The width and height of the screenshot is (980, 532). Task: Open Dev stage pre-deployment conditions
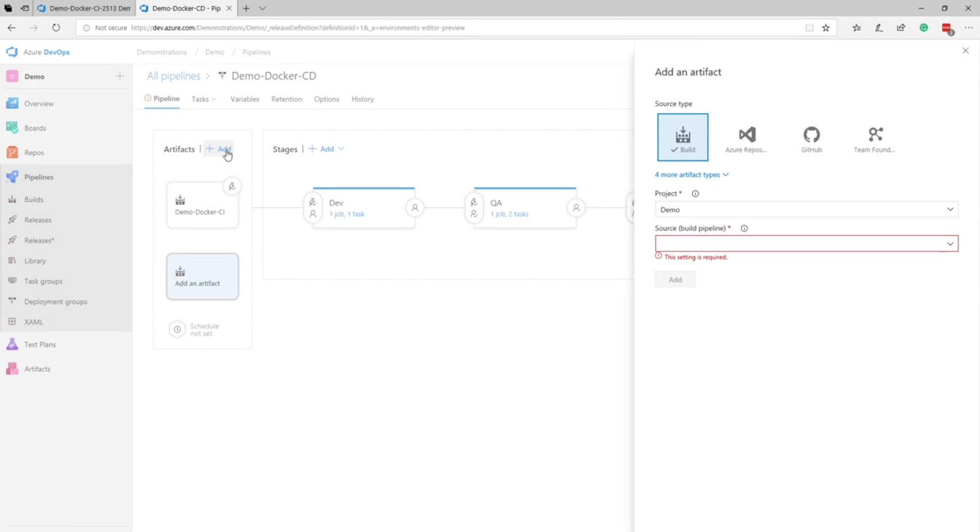[x=312, y=208]
